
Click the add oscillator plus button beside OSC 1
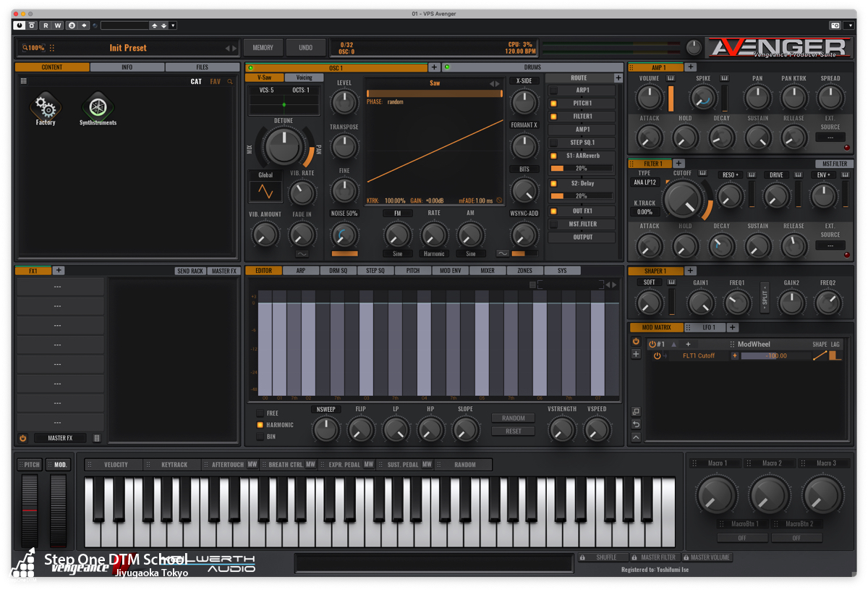tap(434, 67)
